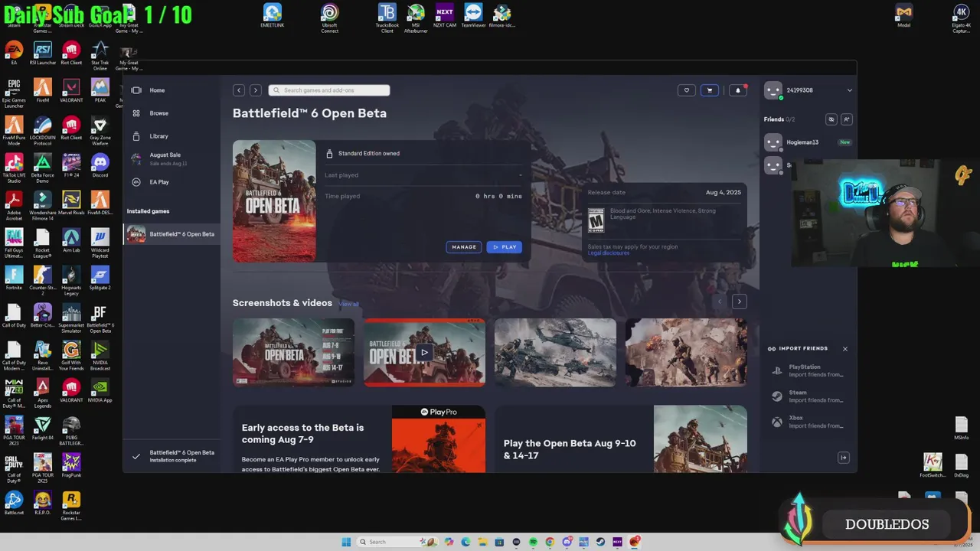The width and height of the screenshot is (980, 551).
Task: Expand the Last played details chevron
Action: click(x=521, y=175)
